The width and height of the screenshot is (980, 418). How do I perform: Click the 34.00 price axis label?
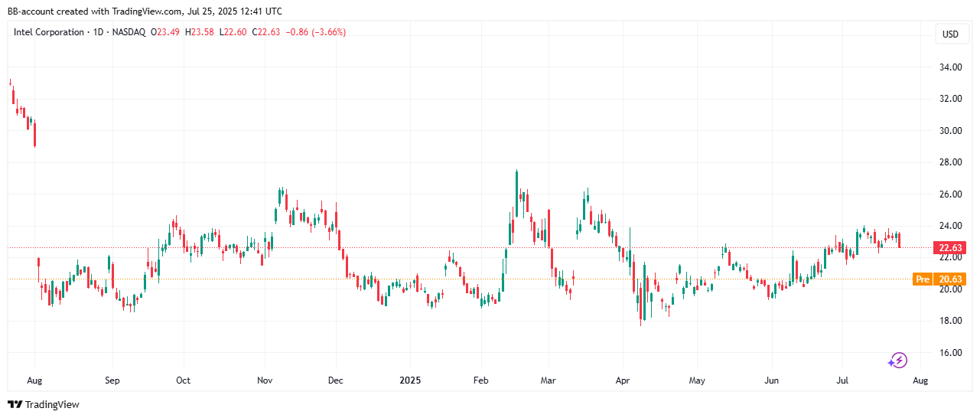point(952,67)
